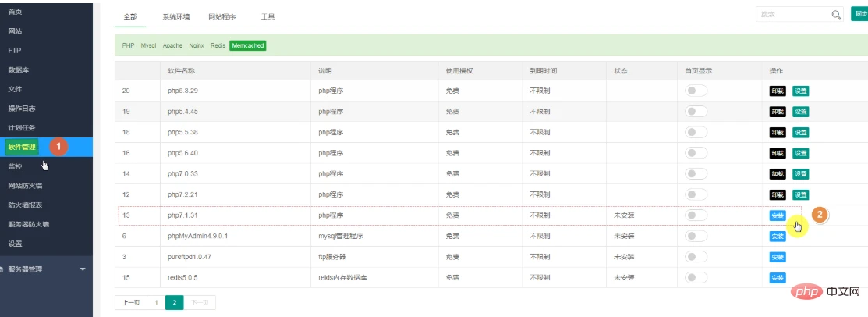Screen dimensions: 868x317
Task: Select the Memcached filter tag
Action: click(x=247, y=45)
